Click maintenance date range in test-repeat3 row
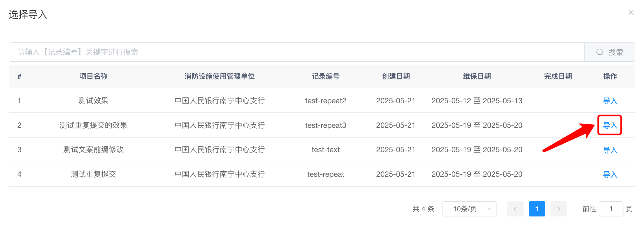644x227 pixels. (x=477, y=125)
